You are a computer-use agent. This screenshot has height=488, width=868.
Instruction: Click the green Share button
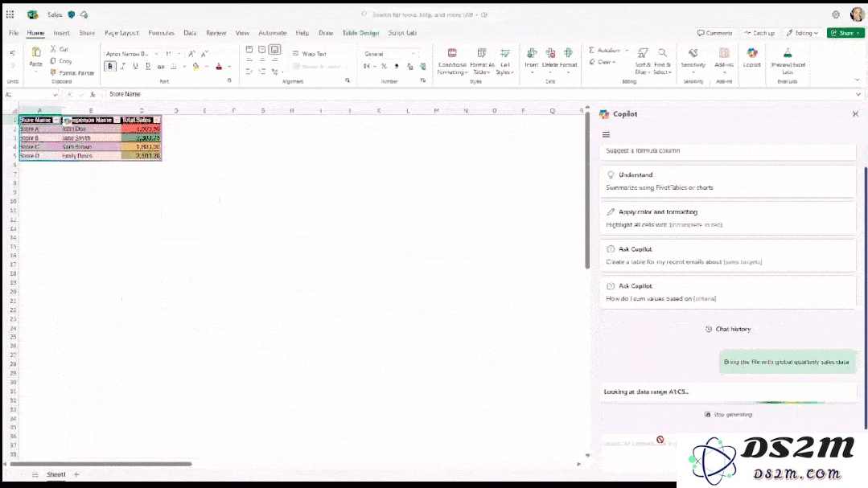pos(845,33)
